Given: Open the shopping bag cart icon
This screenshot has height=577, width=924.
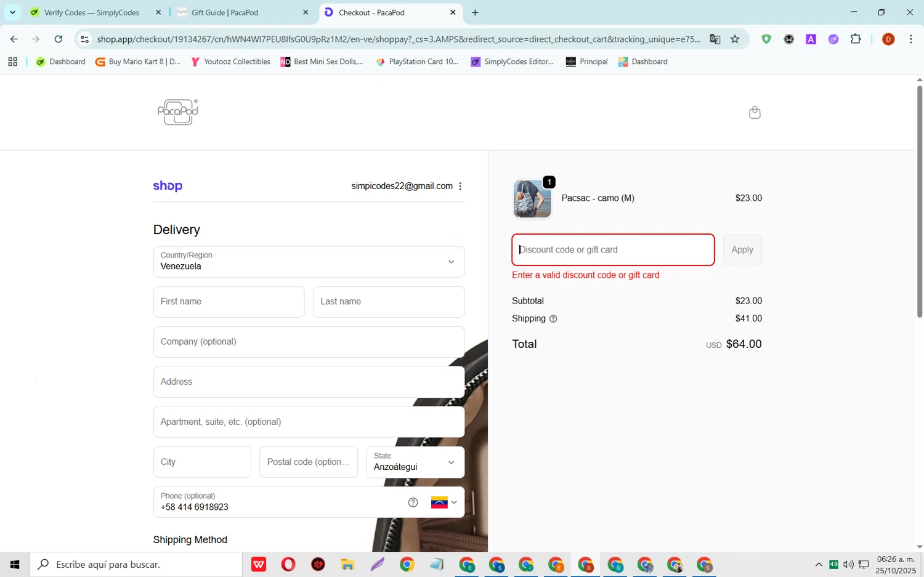Looking at the screenshot, I should [x=755, y=112].
